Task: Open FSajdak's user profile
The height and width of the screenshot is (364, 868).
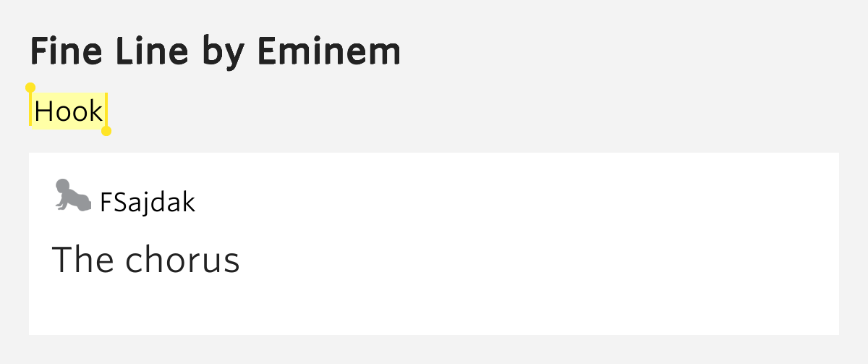Action: point(148,202)
